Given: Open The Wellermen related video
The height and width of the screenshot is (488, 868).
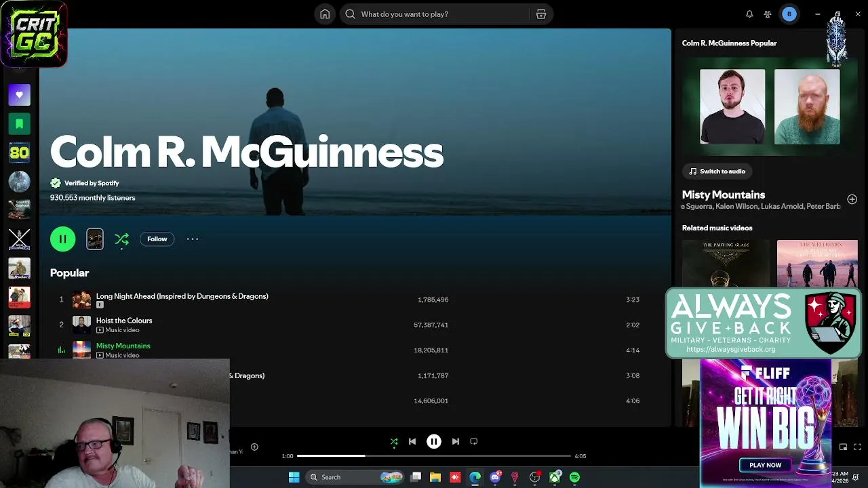Looking at the screenshot, I should (x=817, y=264).
